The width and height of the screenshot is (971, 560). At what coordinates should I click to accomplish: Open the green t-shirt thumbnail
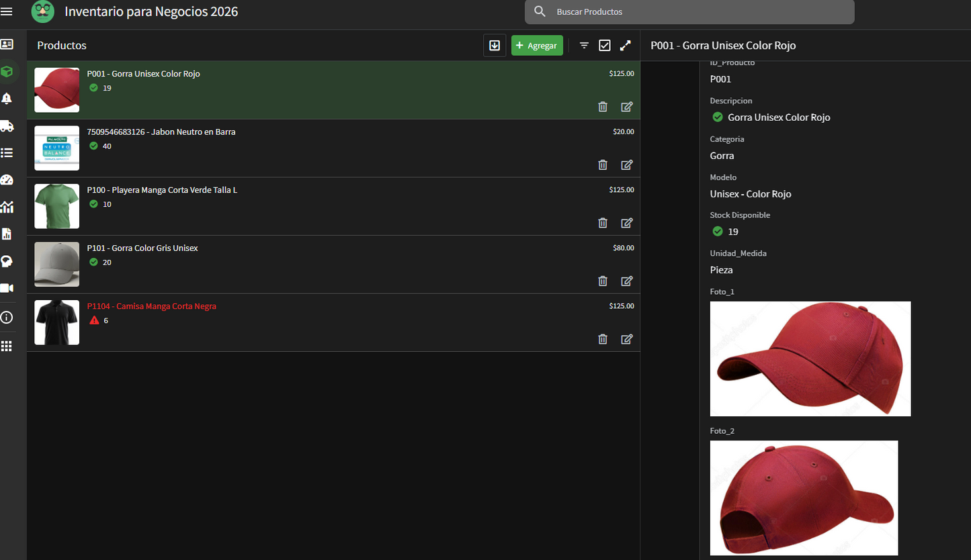(57, 206)
